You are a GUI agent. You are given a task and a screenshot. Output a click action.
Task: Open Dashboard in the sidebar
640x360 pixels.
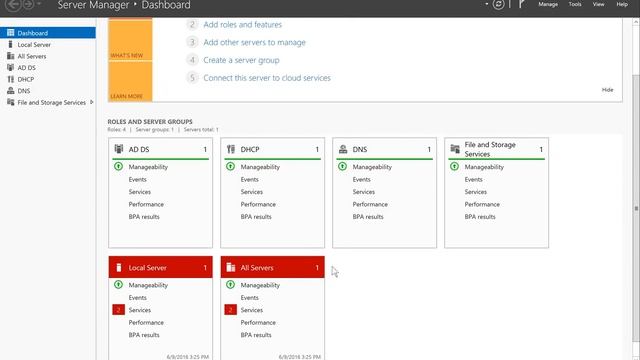coord(48,33)
